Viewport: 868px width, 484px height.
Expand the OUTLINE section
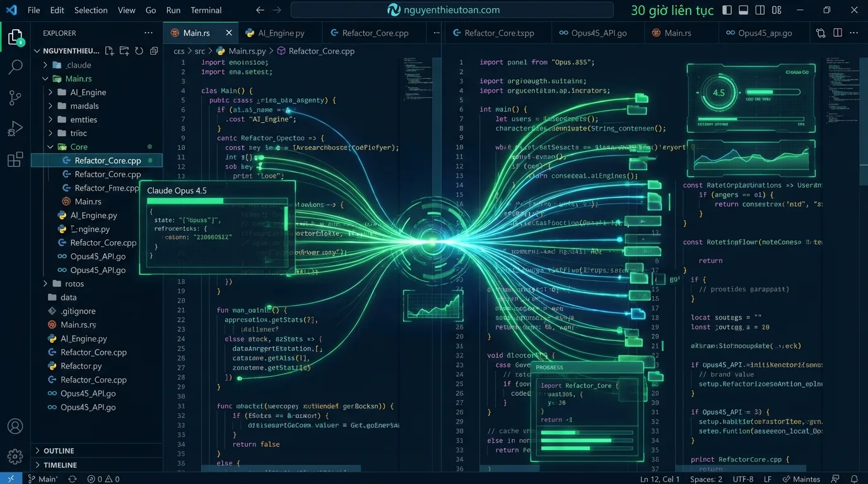pyautogui.click(x=59, y=451)
